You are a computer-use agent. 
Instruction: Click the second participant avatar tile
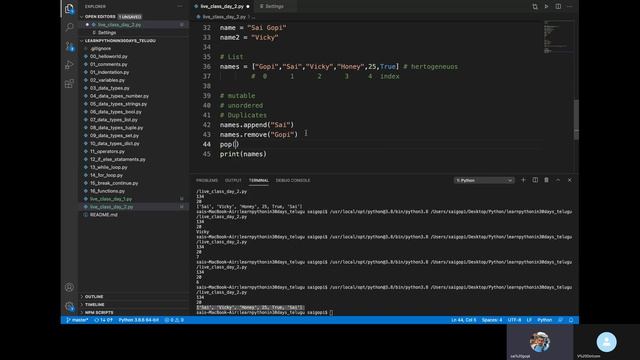(x=607, y=342)
